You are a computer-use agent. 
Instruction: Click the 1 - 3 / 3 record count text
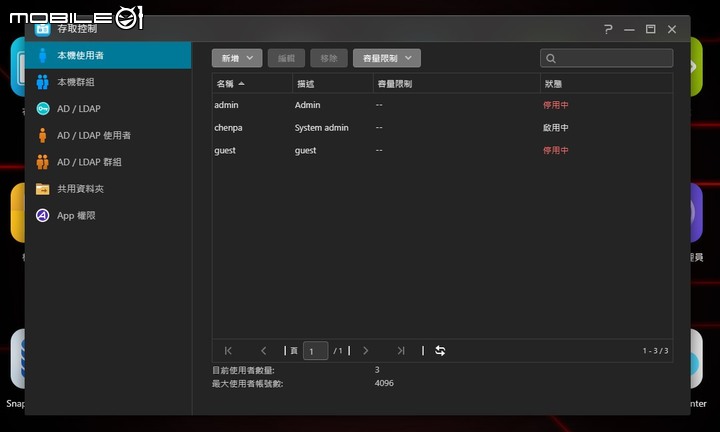point(655,351)
